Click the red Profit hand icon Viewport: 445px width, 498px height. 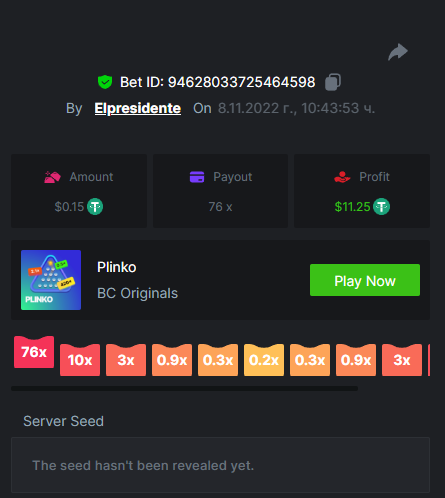342,177
